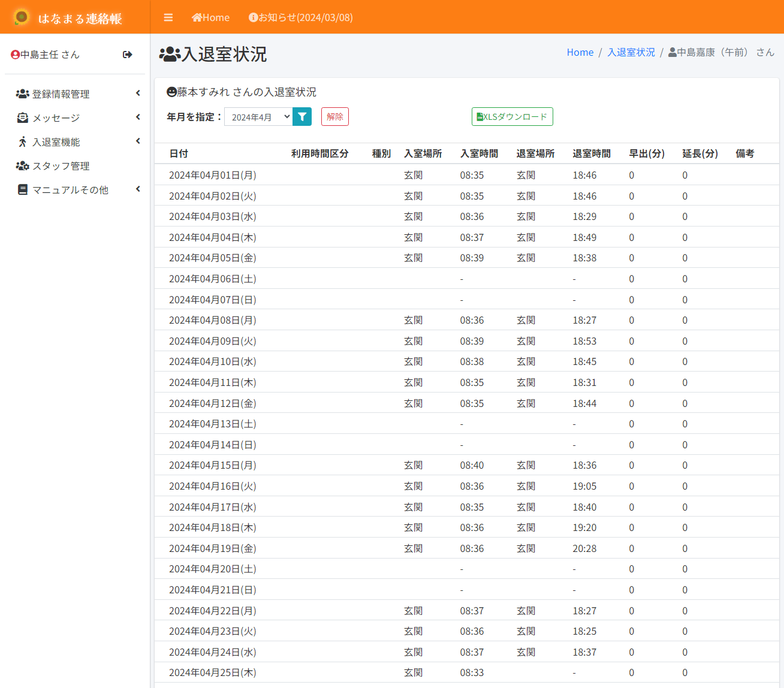Select the 登録情報管理 menu label

pos(61,94)
